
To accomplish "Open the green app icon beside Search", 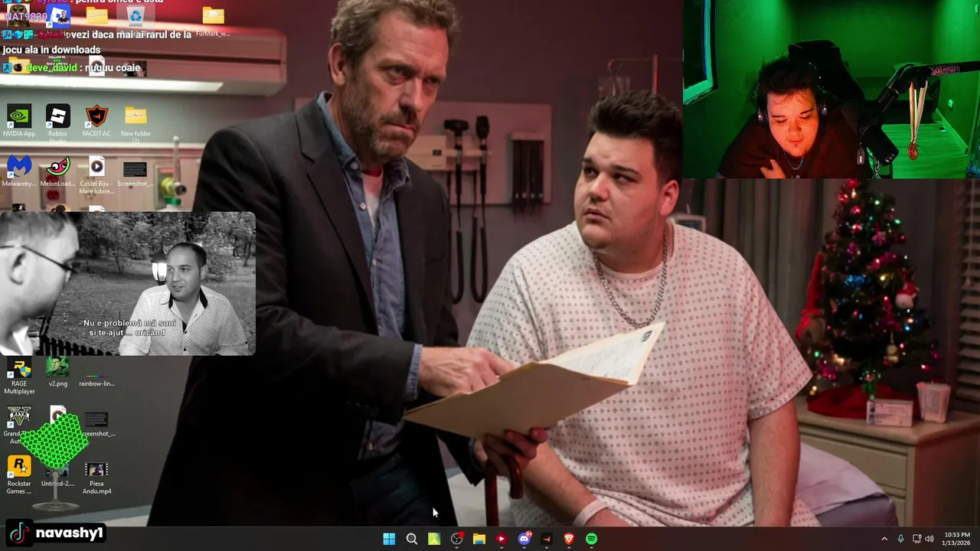I will (x=434, y=539).
